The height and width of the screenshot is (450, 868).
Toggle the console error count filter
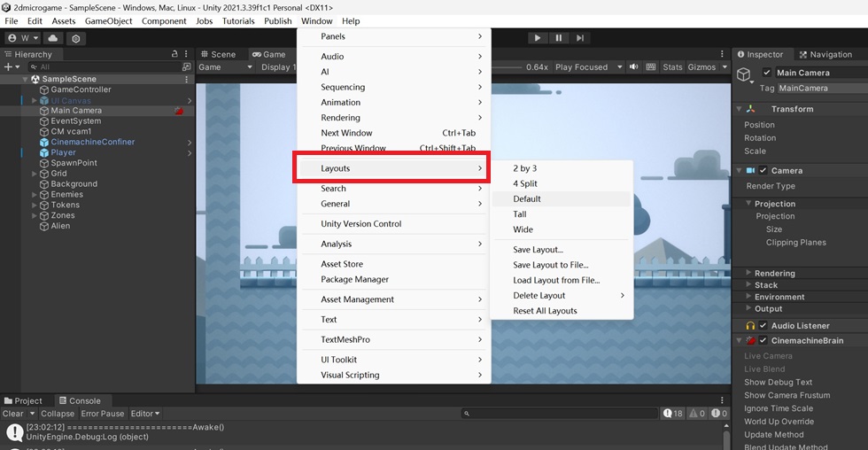pyautogui.click(x=719, y=414)
